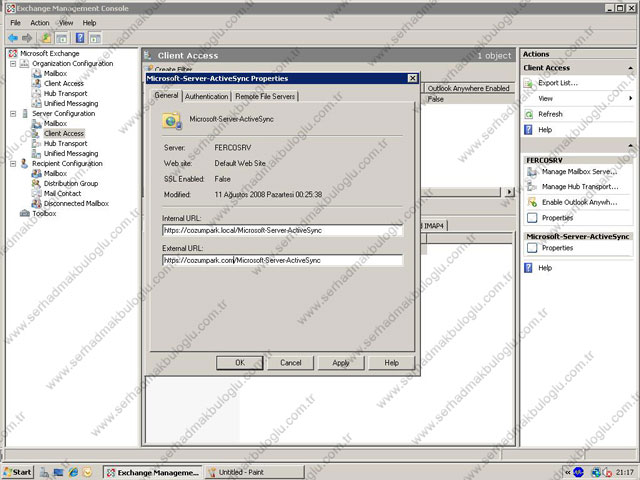The image size is (640, 480).
Task: Open Properties under FERCOSRV actions
Action: 557,218
